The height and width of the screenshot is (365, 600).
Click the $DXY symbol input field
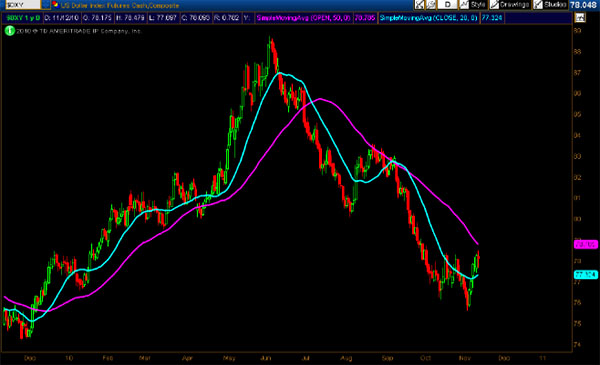pos(23,5)
